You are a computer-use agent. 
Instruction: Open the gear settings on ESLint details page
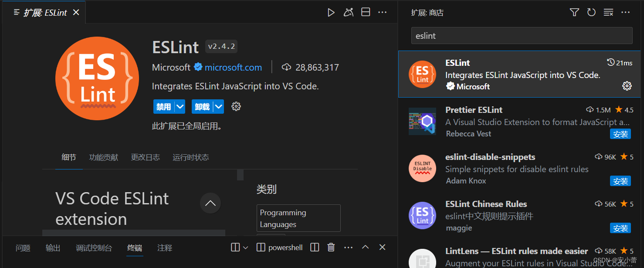click(236, 106)
